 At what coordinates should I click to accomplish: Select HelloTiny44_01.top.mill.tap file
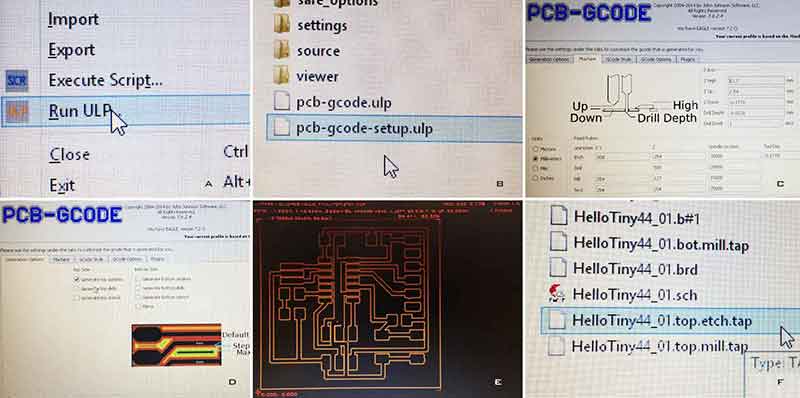649,347
